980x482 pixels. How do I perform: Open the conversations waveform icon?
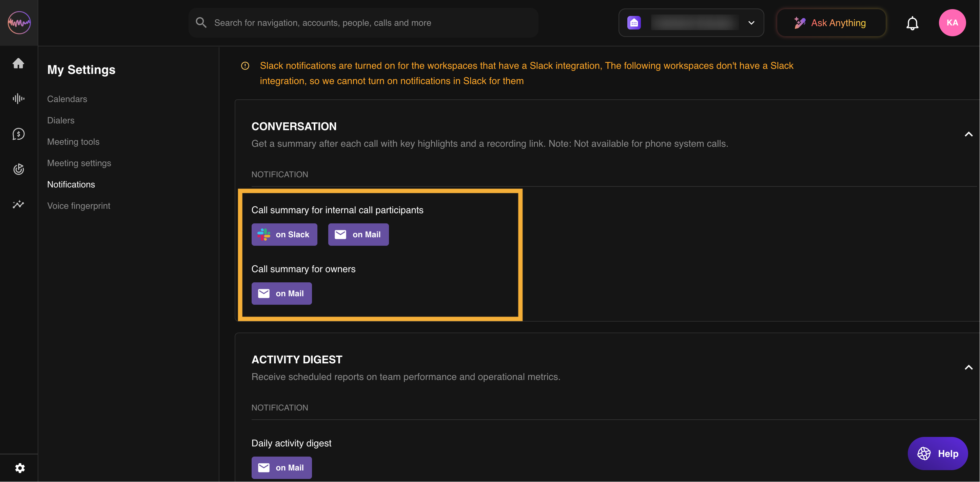pyautogui.click(x=18, y=99)
